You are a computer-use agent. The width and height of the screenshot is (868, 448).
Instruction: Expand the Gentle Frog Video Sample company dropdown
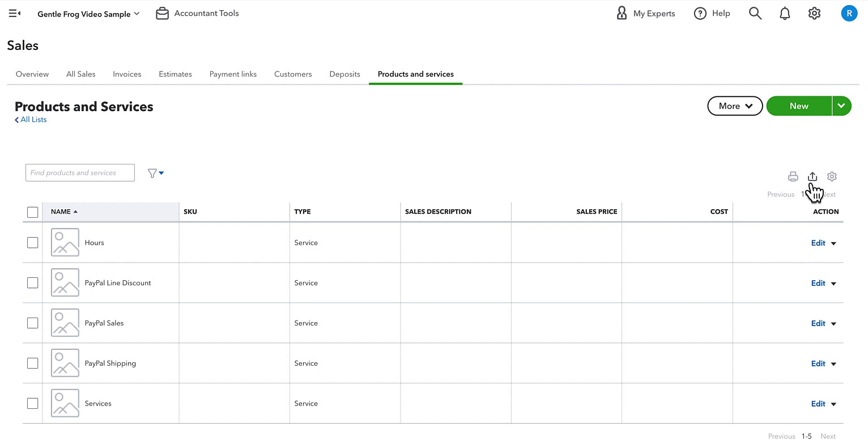coord(88,14)
